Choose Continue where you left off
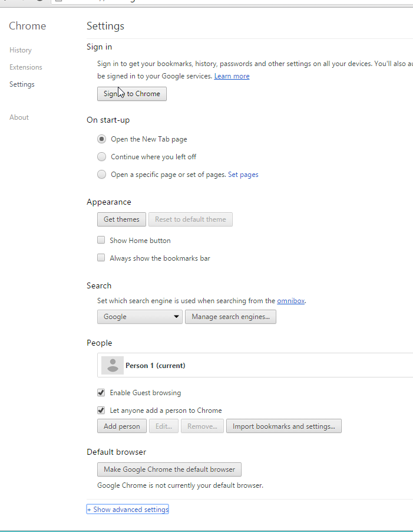 pyautogui.click(x=102, y=157)
